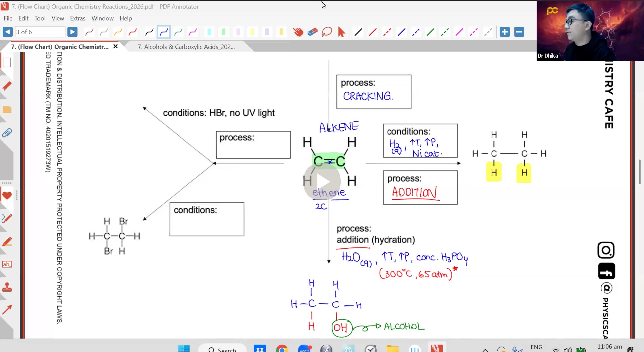Image resolution: width=644 pixels, height=352 pixels.
Task: Select the grey pen preset
Action: [104, 32]
